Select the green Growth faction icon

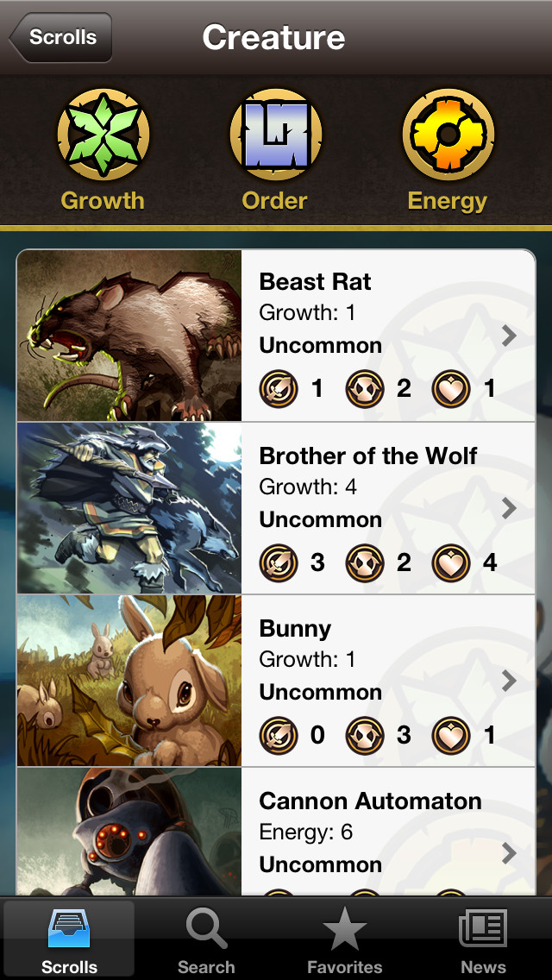coord(103,134)
